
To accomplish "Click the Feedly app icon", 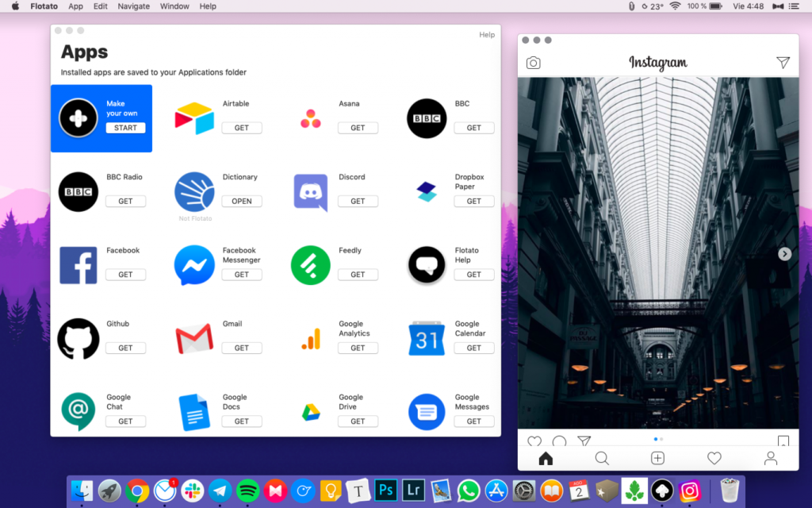I will point(311,265).
